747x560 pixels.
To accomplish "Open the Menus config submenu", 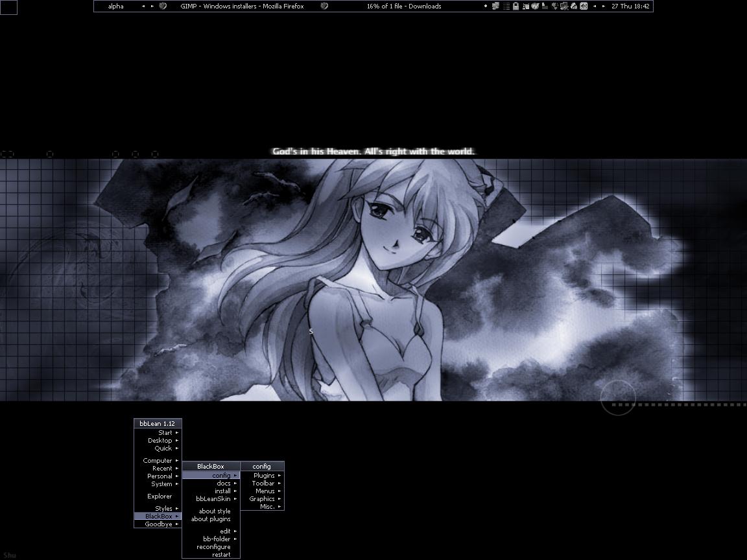I will pyautogui.click(x=263, y=491).
